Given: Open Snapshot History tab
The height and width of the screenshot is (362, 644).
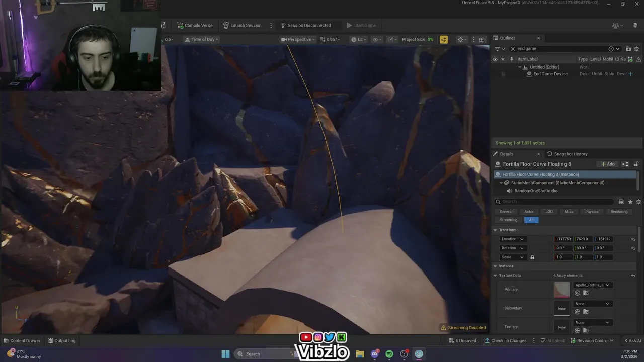Looking at the screenshot, I should 568,154.
